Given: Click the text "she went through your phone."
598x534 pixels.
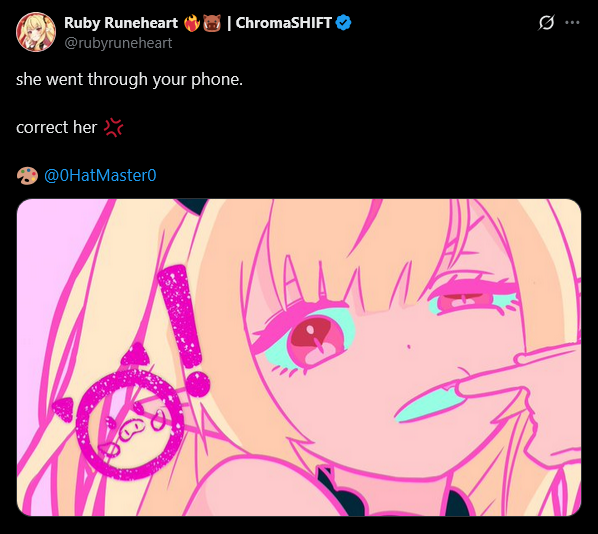Looking at the screenshot, I should pyautogui.click(x=129, y=79).
